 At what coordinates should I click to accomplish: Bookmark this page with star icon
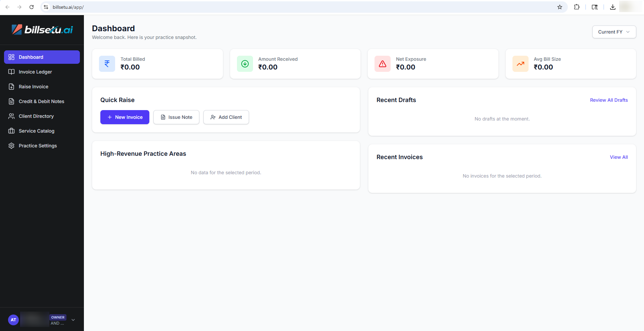pos(560,7)
